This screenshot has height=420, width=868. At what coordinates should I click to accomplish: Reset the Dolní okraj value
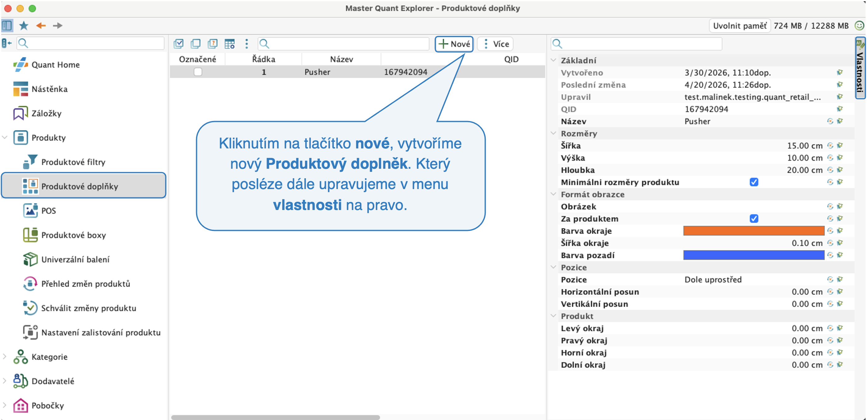(830, 364)
